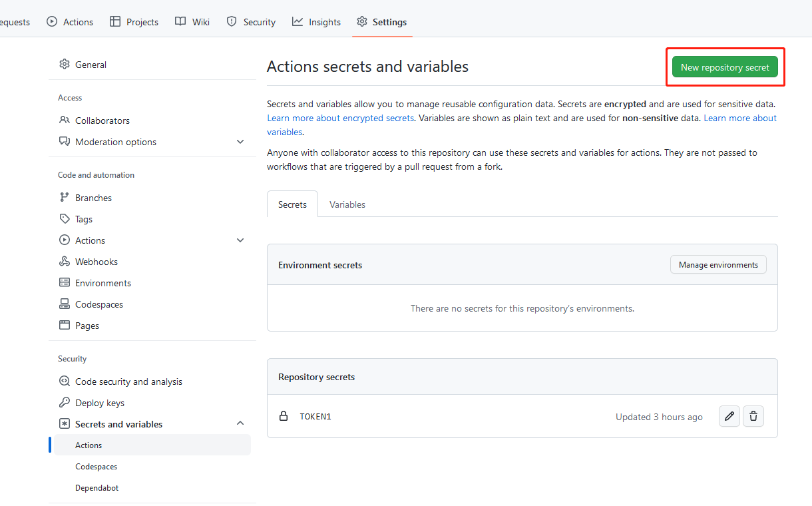Click the New repository secret button
Viewport: 812px width, 506px height.
point(725,67)
